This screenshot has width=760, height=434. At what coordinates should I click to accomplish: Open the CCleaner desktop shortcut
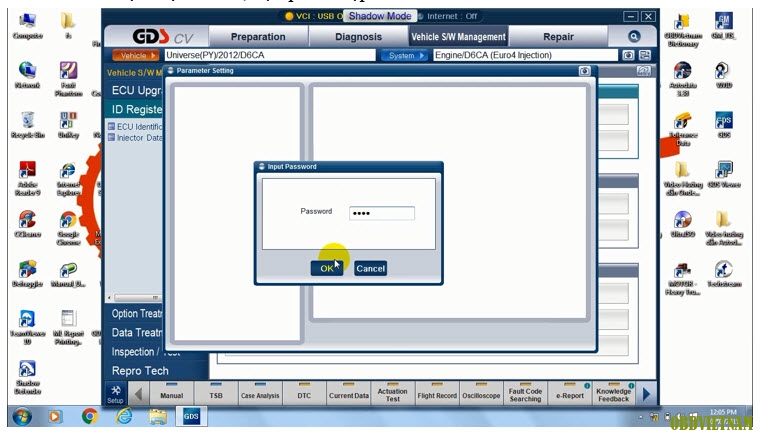tap(28, 224)
